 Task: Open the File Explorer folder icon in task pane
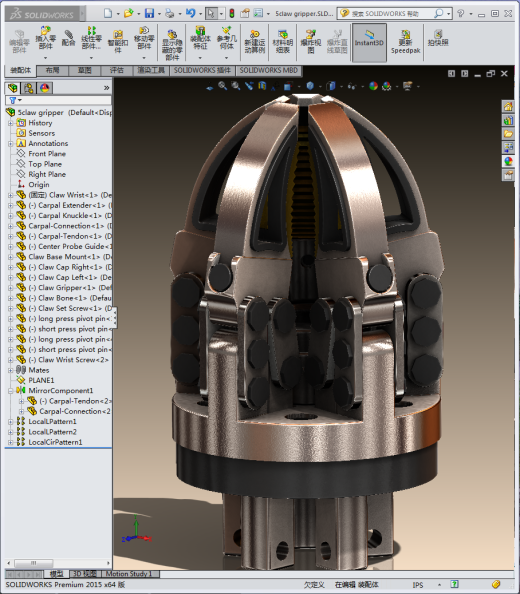point(508,134)
